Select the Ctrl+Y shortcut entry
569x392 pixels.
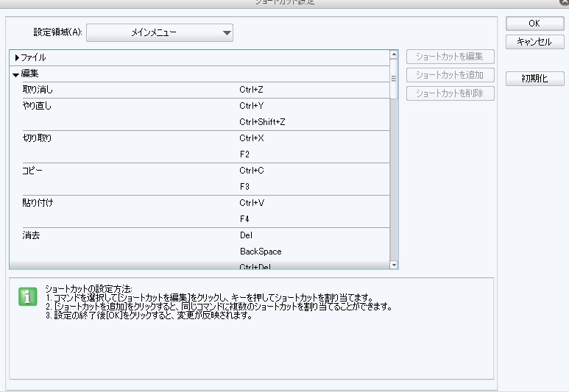[x=251, y=106]
